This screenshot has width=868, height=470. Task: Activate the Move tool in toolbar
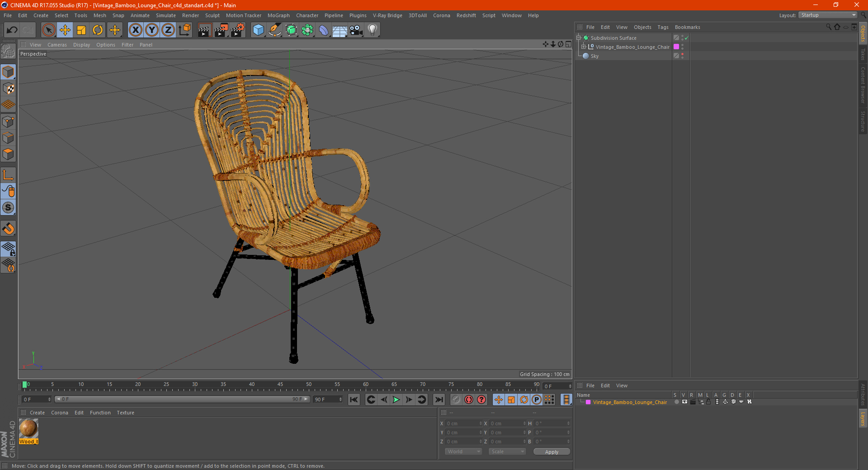[x=65, y=30]
